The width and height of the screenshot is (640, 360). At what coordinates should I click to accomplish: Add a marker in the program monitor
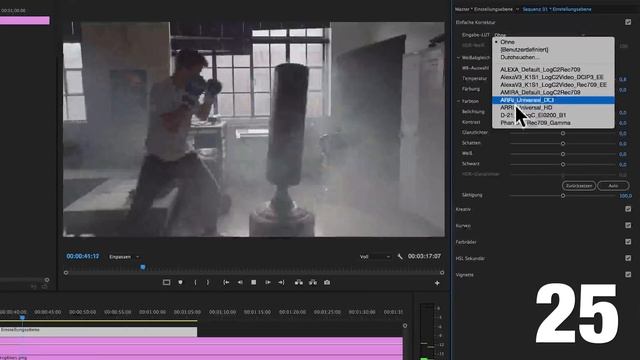[180, 282]
